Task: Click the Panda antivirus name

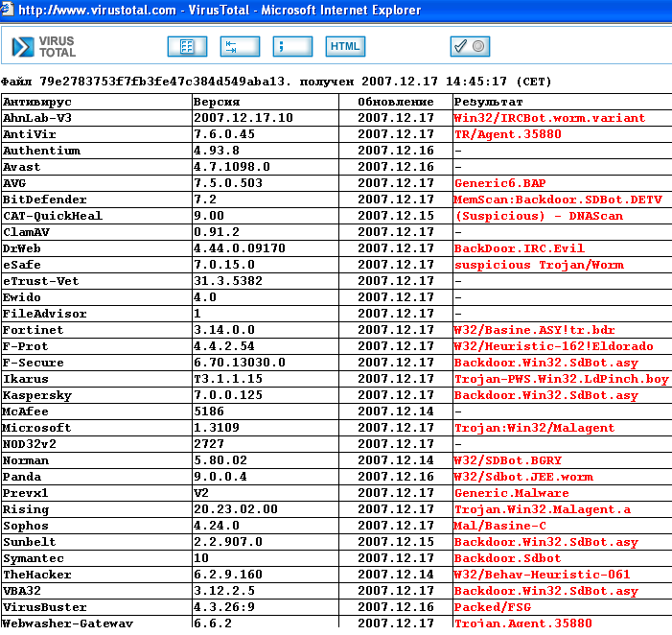Action: [x=22, y=477]
